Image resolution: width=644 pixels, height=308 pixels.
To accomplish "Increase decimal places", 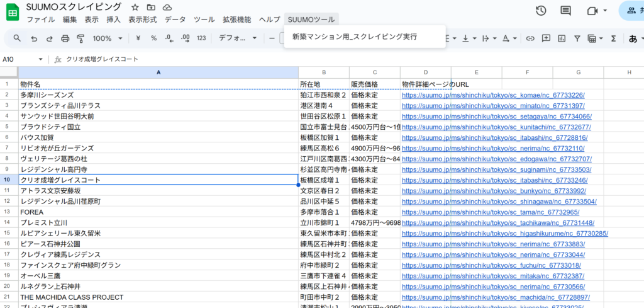I will (x=186, y=38).
